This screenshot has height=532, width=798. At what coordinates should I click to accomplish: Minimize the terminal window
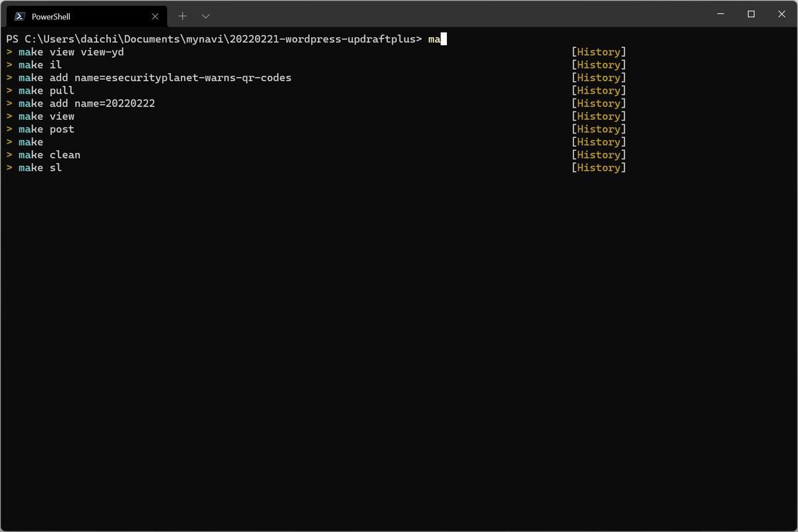(720, 14)
